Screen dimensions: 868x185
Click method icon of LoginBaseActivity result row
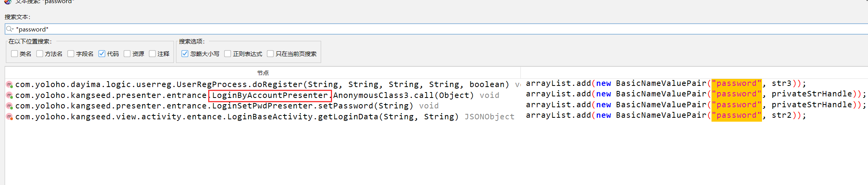point(9,117)
